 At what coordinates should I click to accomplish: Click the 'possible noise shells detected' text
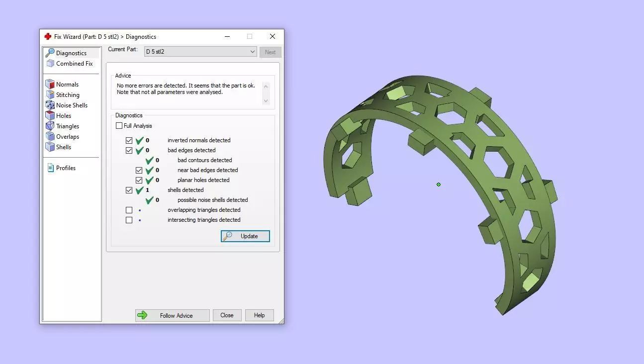click(x=213, y=200)
